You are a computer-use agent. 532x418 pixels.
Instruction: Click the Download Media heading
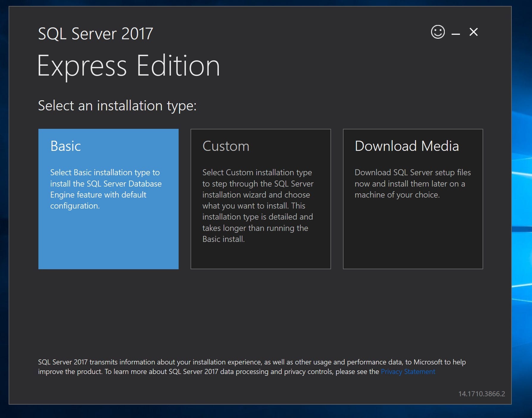pos(407,146)
